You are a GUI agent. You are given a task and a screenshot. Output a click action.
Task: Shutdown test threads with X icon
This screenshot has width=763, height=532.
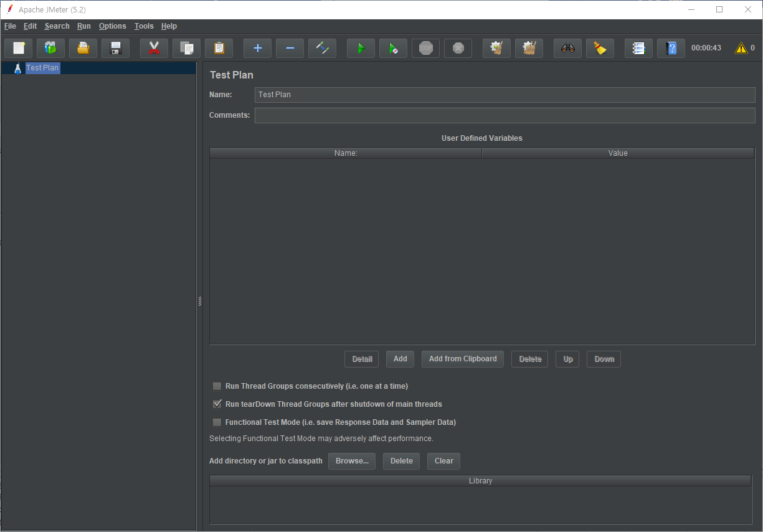pos(458,48)
